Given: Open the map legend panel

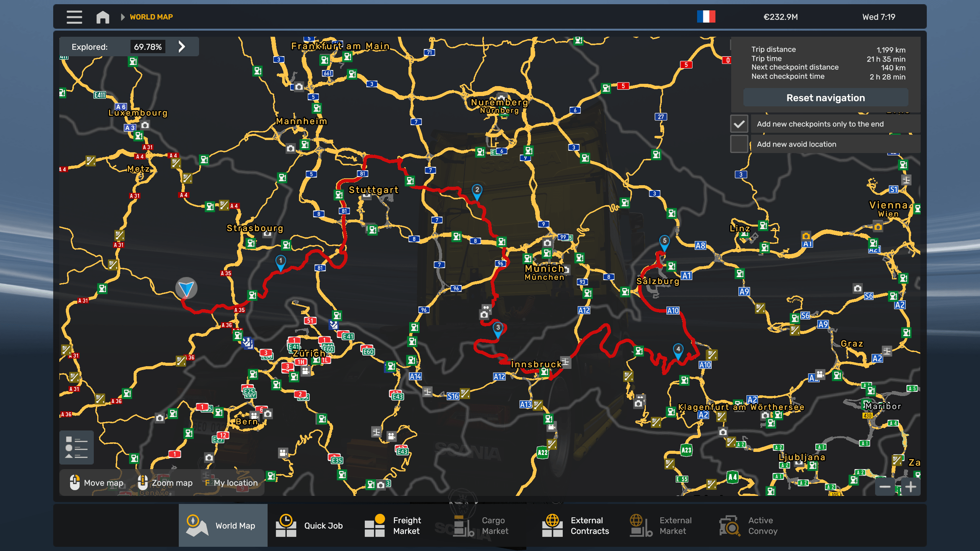Looking at the screenshot, I should point(76,447).
